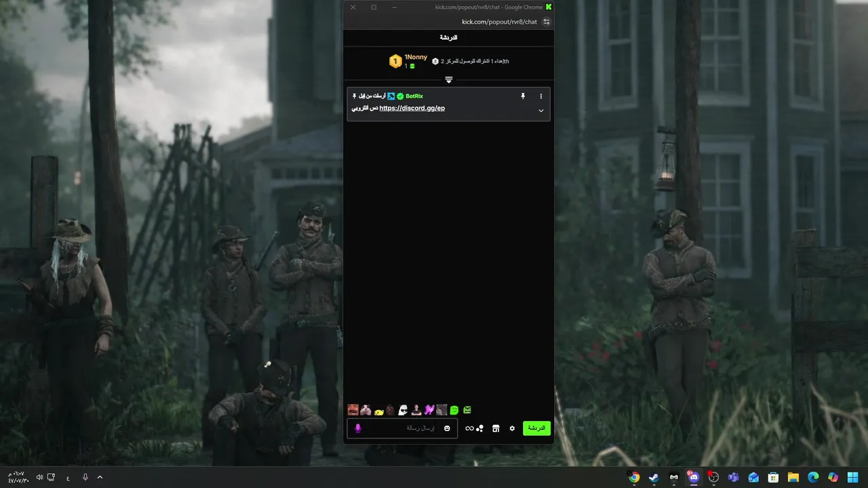Insert the man in black shirt emote

(x=416, y=410)
